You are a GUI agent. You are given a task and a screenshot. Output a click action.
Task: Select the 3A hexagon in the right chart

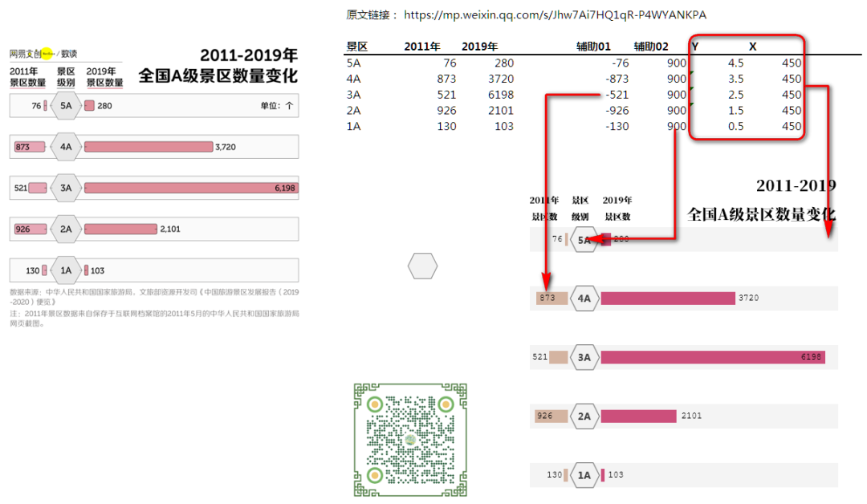584,358
